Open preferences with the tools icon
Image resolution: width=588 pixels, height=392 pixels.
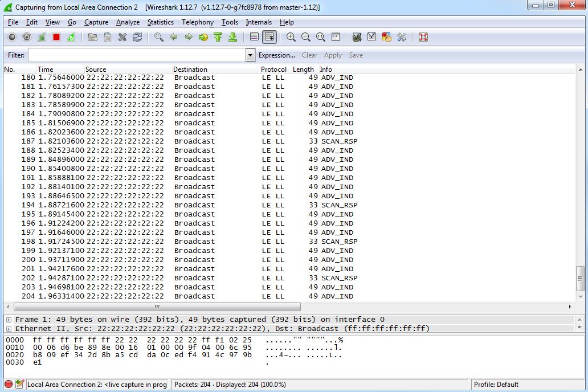click(402, 37)
